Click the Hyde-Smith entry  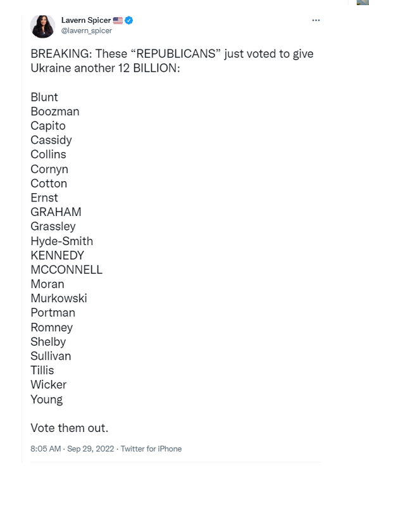(61, 241)
